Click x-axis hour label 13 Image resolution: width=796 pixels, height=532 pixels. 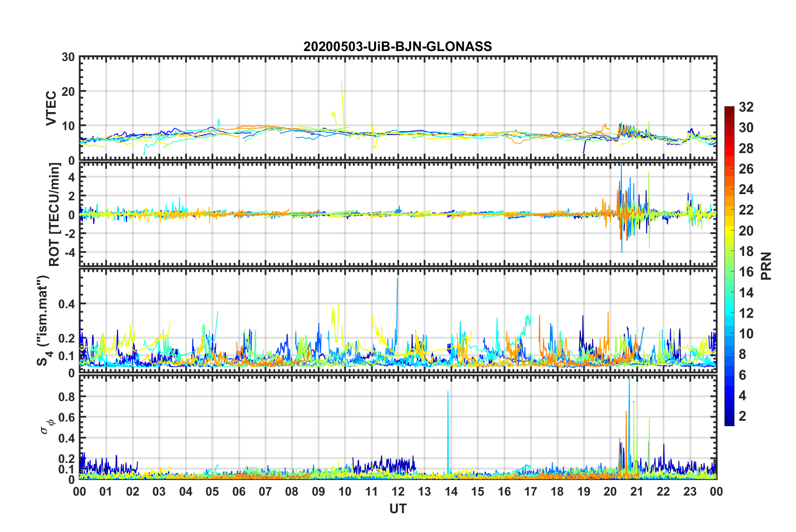pyautogui.click(x=424, y=491)
